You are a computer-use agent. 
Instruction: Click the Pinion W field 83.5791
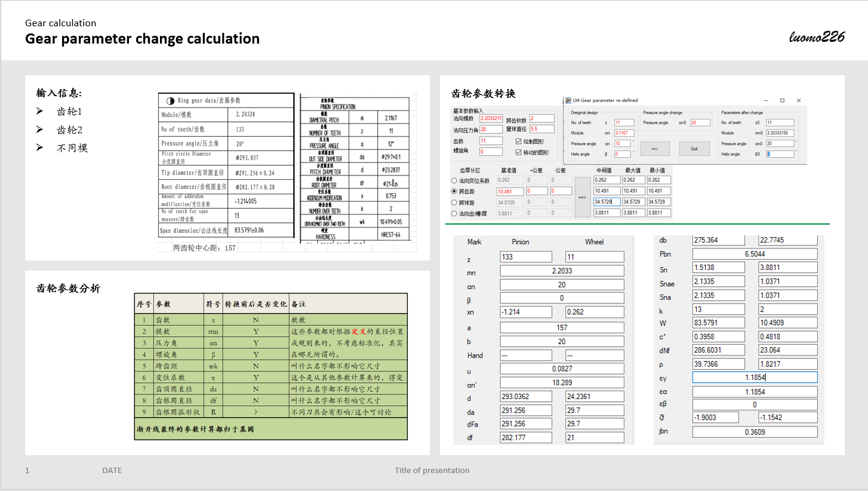(719, 323)
